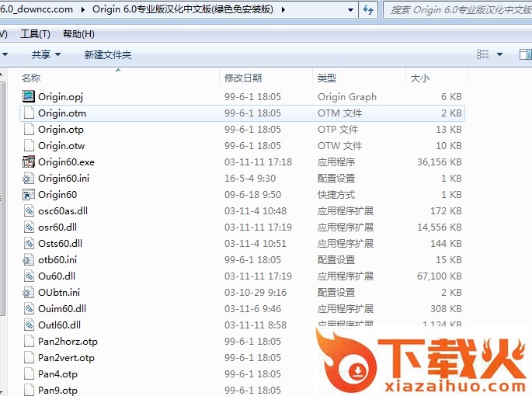
Task: Expand the 6.0_downcc.com breadcrumb arrow
Action: click(83, 9)
